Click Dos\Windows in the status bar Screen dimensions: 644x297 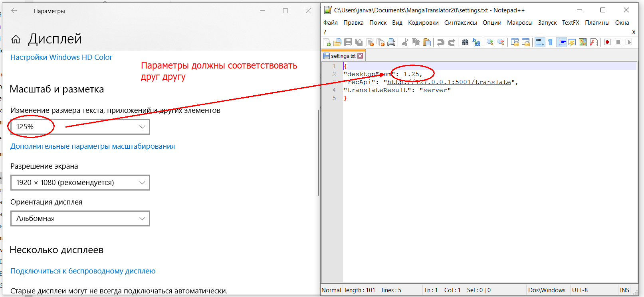tap(547, 290)
